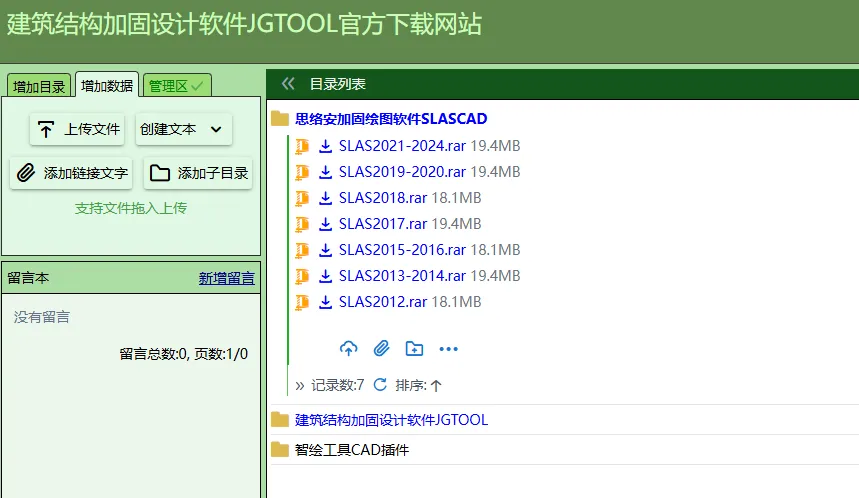Click the 上传文件 button
The width and height of the screenshot is (859, 498).
77,129
